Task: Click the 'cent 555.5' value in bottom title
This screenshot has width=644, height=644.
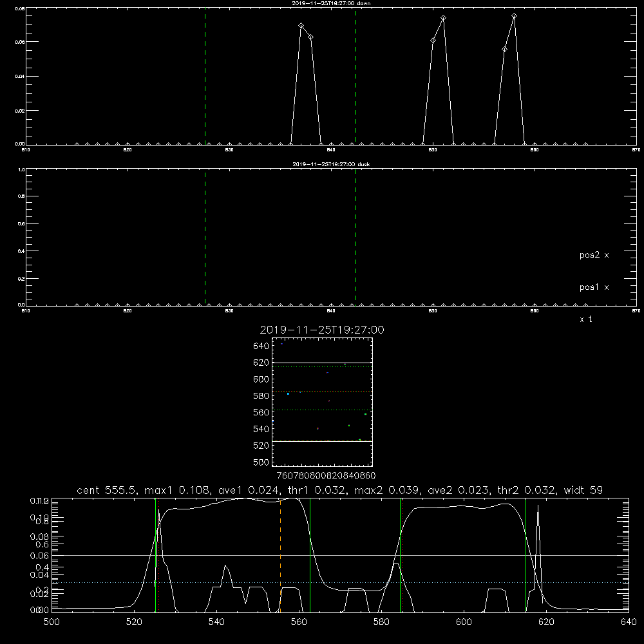Action: (107, 490)
